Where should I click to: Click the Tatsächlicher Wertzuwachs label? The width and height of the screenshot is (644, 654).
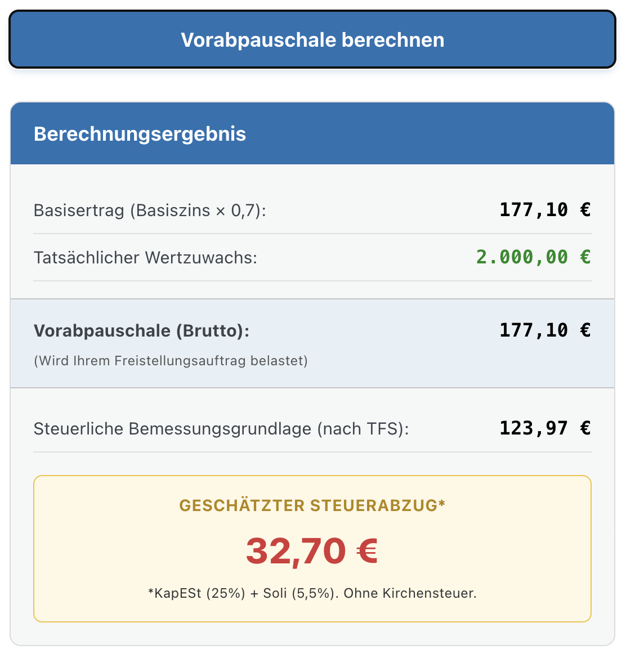pyautogui.click(x=145, y=258)
